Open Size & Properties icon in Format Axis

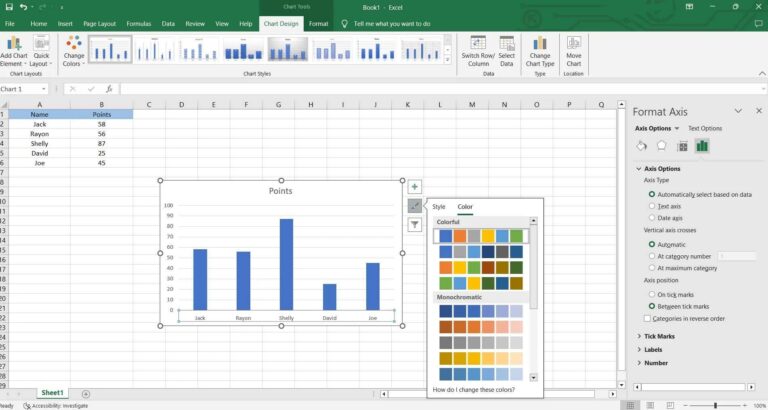[x=682, y=146]
